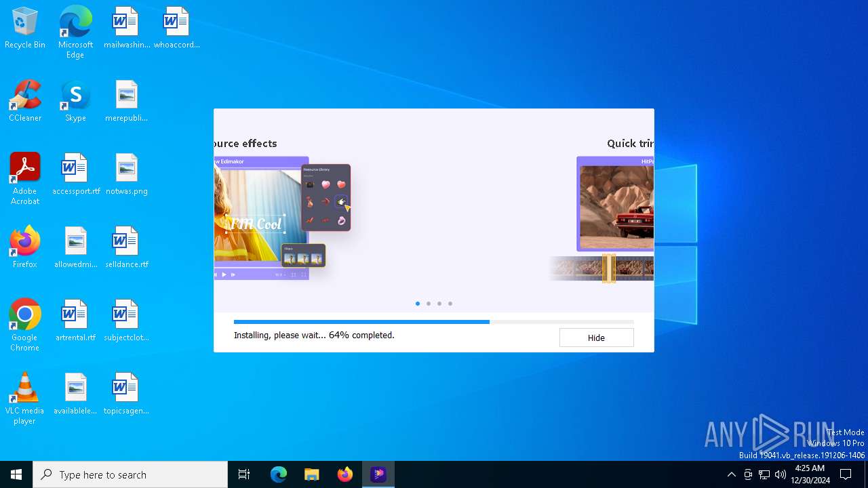Select selldance.rtf document icon

point(126,248)
